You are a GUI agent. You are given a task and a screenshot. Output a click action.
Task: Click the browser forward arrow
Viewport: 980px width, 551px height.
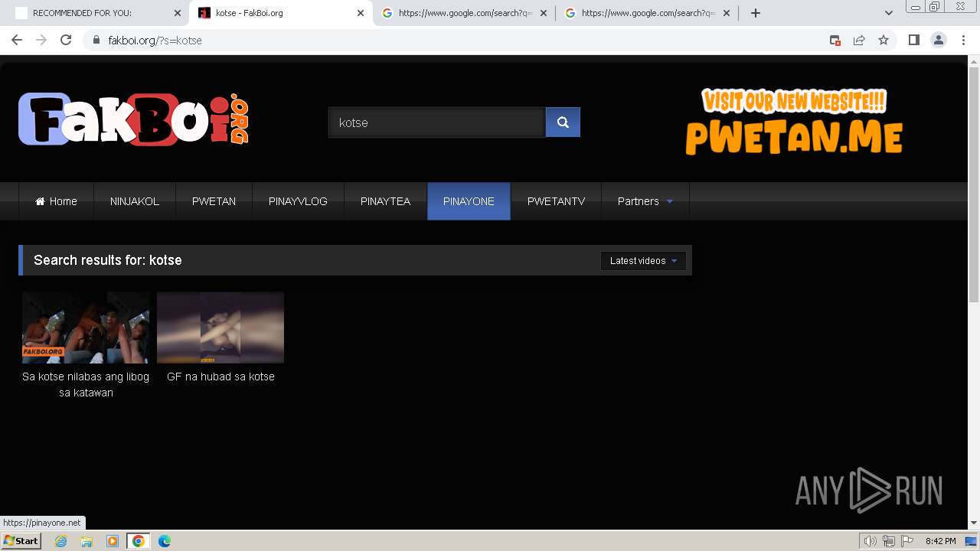tap(41, 40)
